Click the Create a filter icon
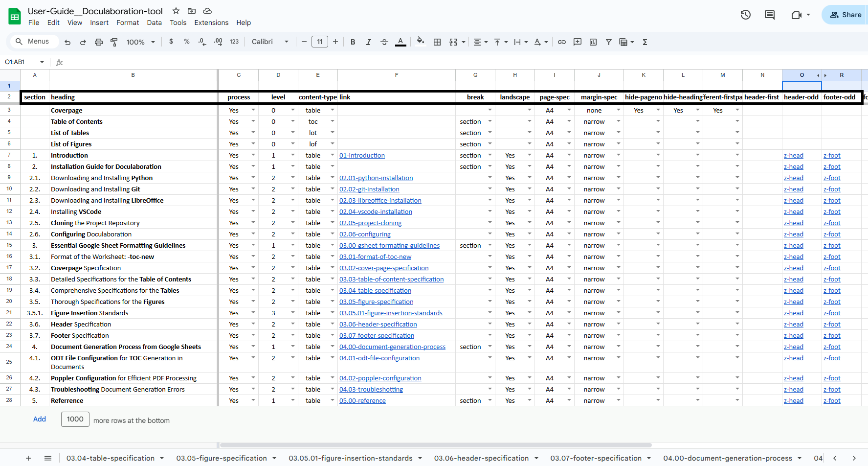This screenshot has width=868, height=466. coord(609,42)
